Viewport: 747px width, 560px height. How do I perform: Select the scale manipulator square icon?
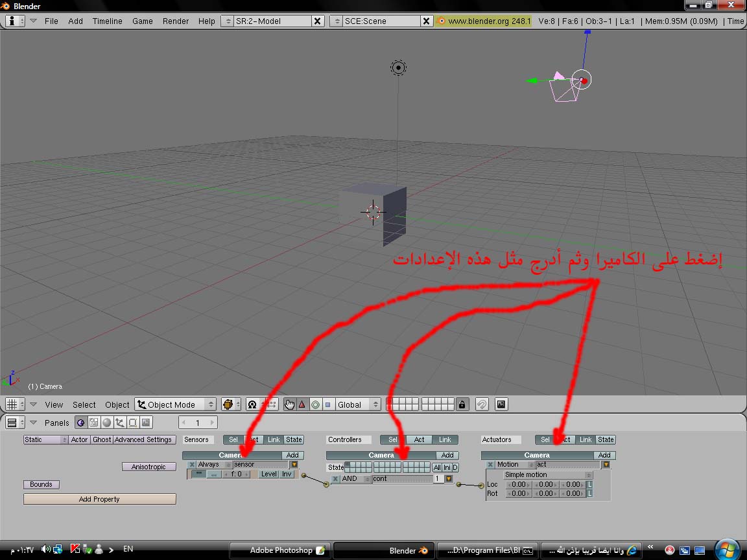click(x=327, y=404)
